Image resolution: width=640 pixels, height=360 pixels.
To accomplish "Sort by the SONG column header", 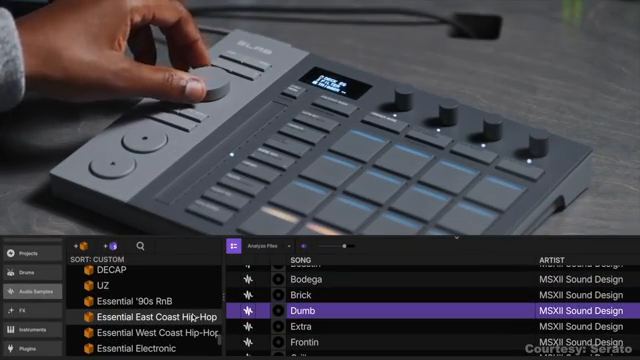I will point(300,260).
